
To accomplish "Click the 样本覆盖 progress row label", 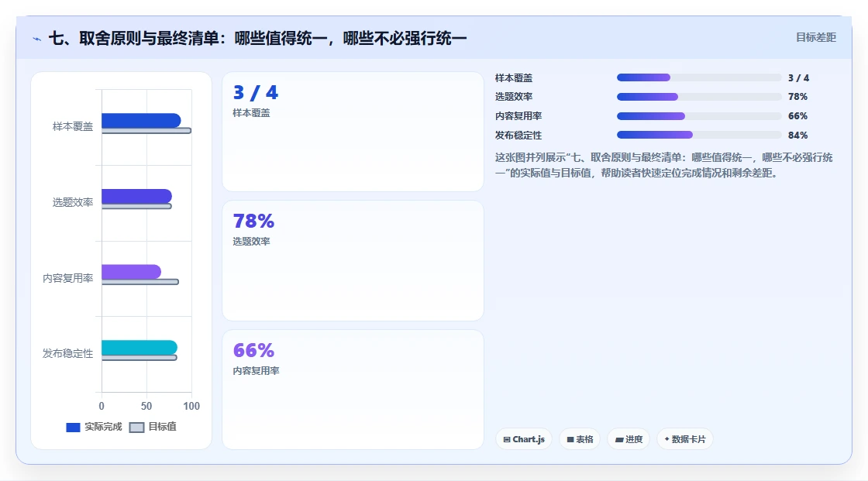I will (514, 77).
